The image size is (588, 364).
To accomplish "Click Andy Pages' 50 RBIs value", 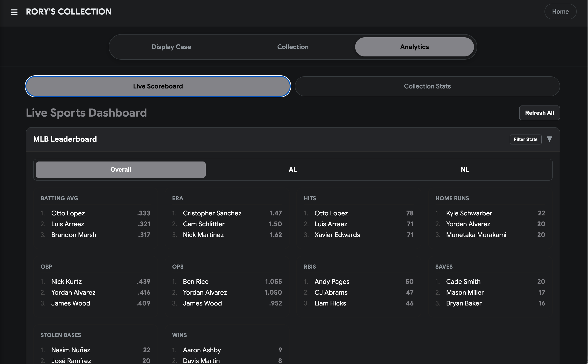I will point(410,282).
